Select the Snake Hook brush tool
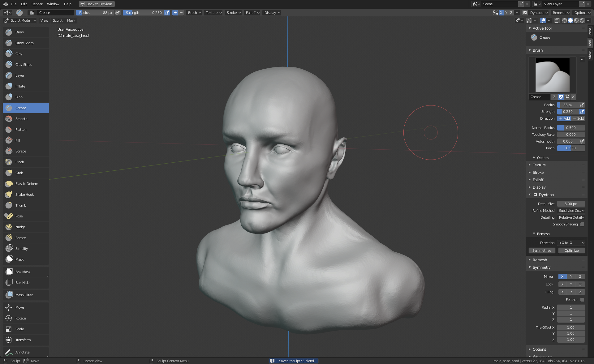 [x=24, y=195]
